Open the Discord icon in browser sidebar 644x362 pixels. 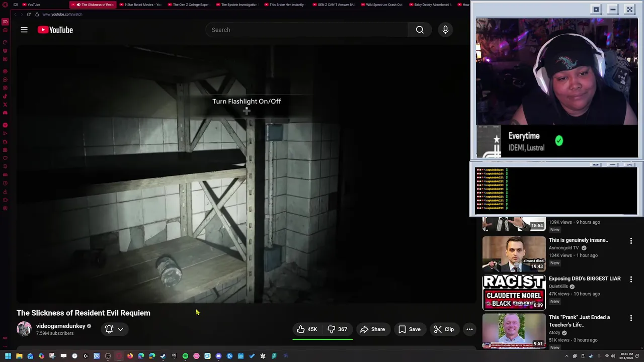(5, 113)
